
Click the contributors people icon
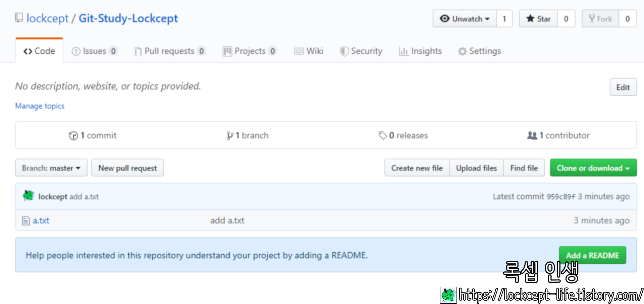click(x=532, y=136)
